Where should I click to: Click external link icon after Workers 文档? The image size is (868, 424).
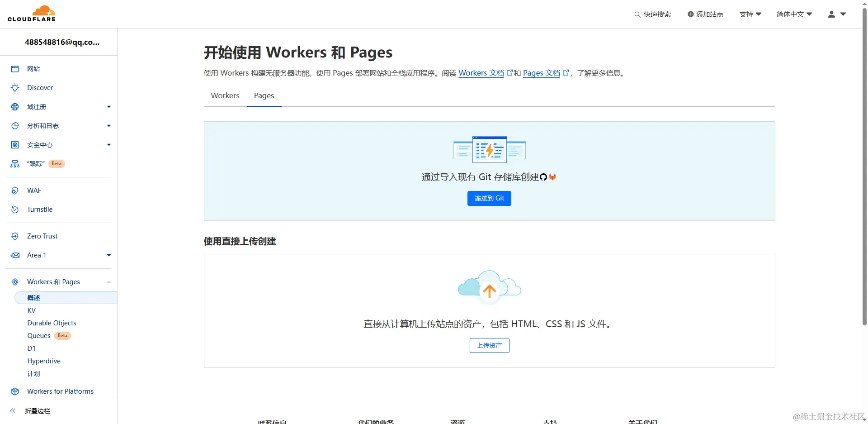tap(509, 72)
